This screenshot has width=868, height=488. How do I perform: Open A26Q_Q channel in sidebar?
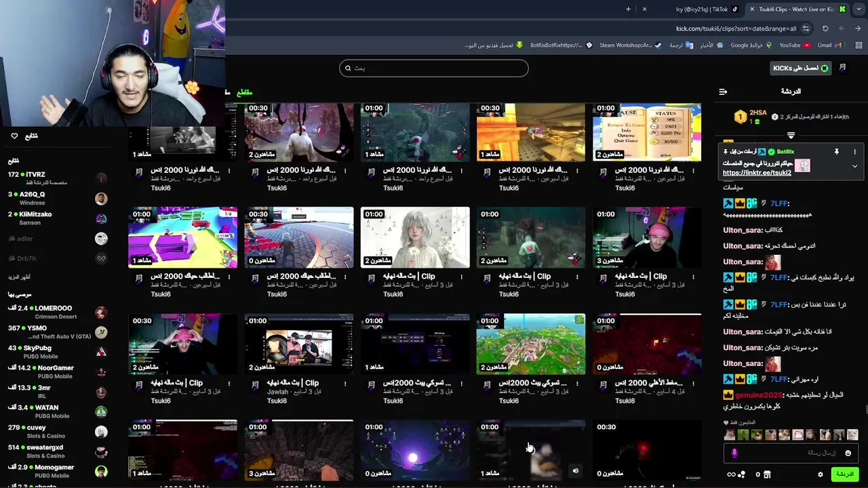(x=58, y=198)
